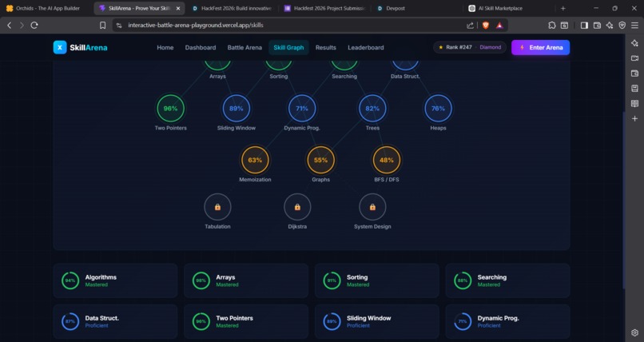Open the Data Struct. 87% Proficient card

point(115,321)
